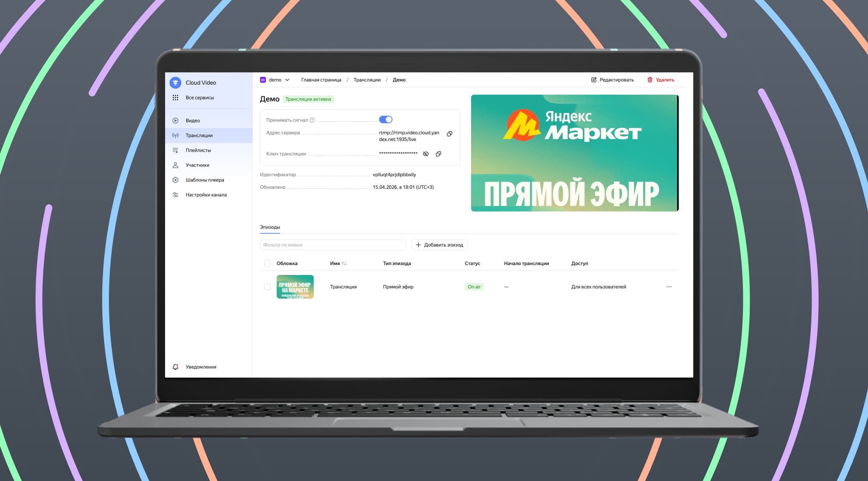Click the Cloud Video logo icon
The height and width of the screenshot is (481, 868).
tap(175, 82)
